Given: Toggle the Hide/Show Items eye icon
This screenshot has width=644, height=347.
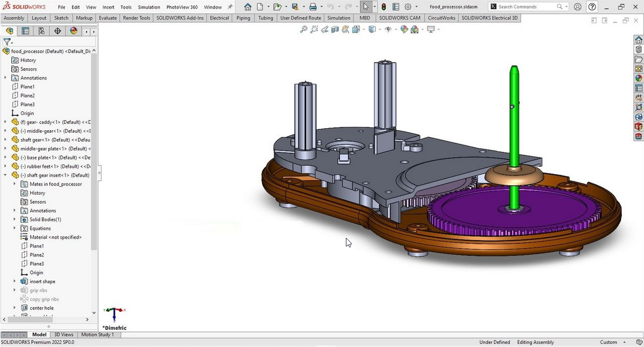Looking at the screenshot, I should coord(388,30).
